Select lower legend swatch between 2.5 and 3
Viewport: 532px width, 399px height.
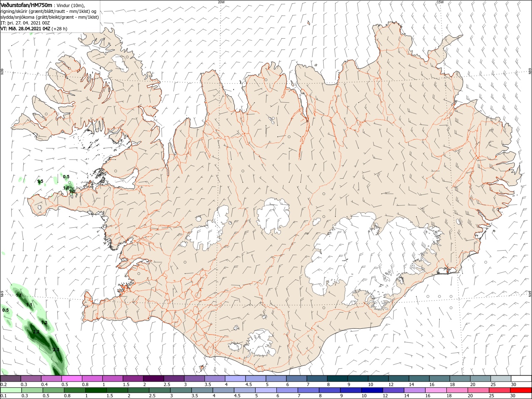click(160, 390)
